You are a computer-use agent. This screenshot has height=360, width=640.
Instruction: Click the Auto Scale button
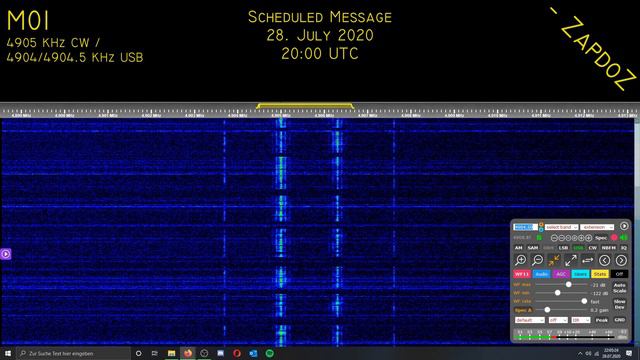click(x=620, y=288)
